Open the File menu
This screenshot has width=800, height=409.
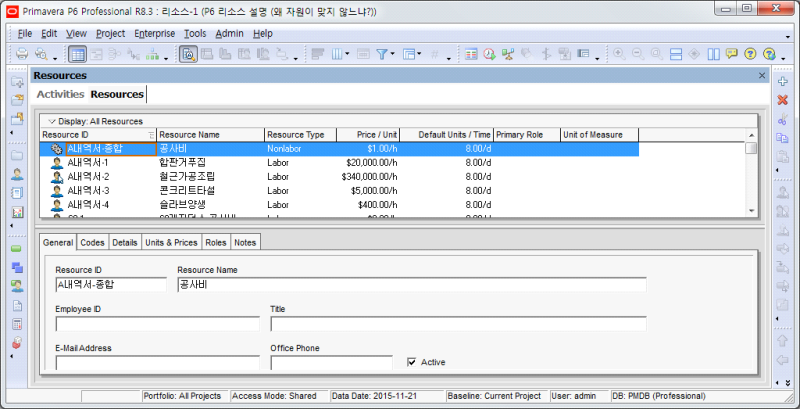25,34
